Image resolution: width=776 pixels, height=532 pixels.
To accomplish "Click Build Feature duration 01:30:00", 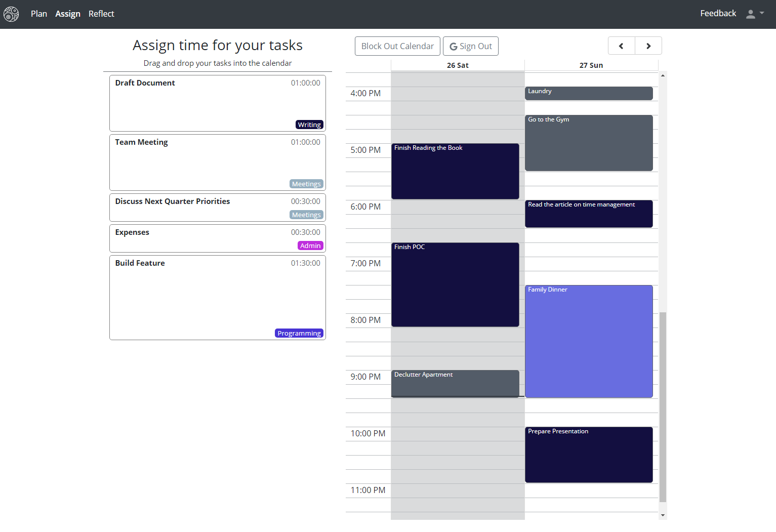I will pyautogui.click(x=305, y=263).
